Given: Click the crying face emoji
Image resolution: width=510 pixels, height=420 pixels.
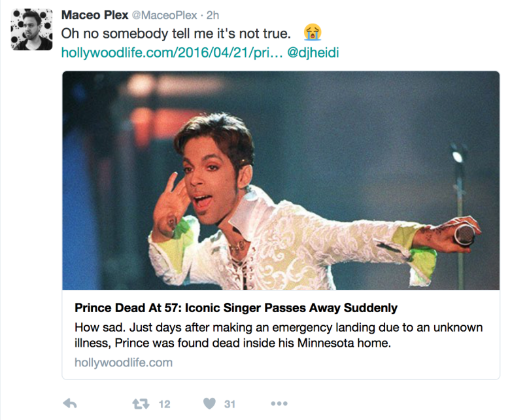Looking at the screenshot, I should point(313,33).
